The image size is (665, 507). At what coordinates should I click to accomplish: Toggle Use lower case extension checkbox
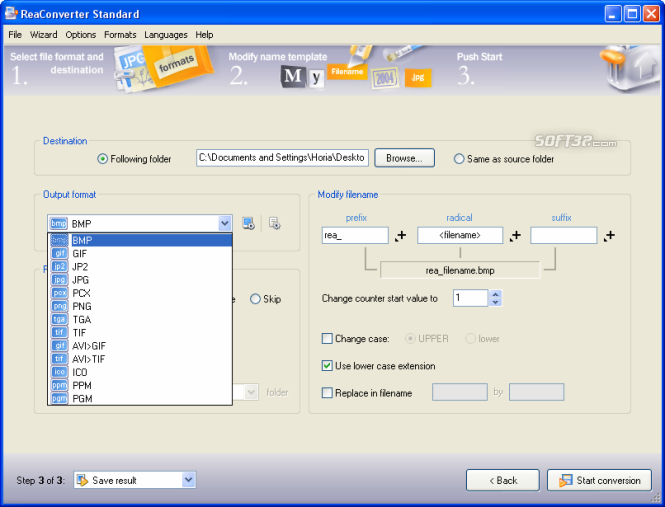point(327,366)
